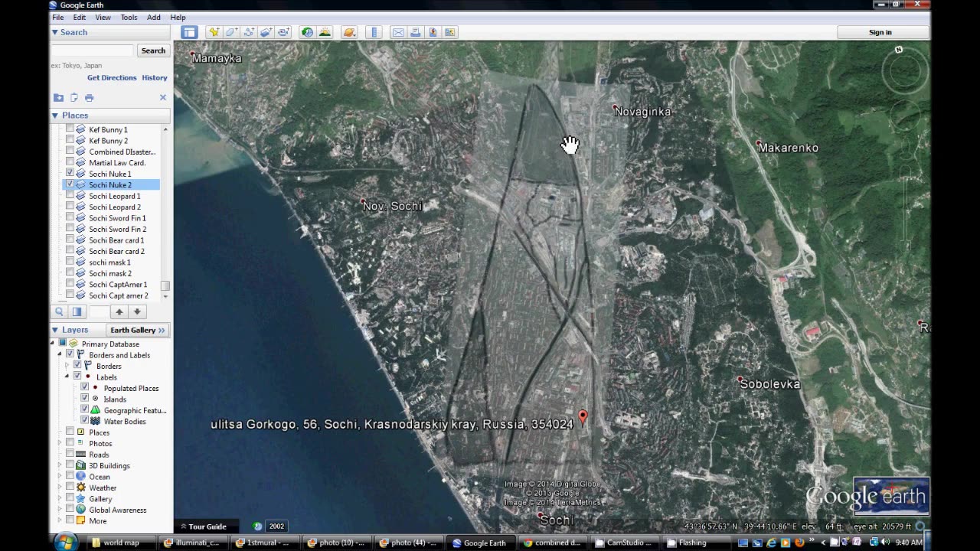This screenshot has height=551, width=980.
Task: Clear search results X icon
Action: [x=162, y=97]
